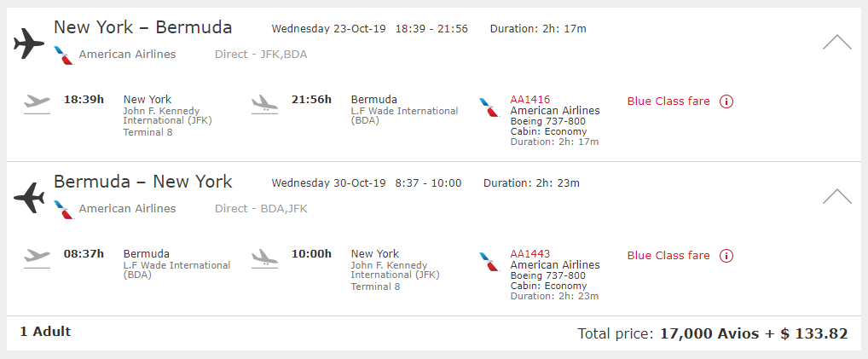Screen dimensions: 868x359
Task: Click the outbound Blue Class fare text
Action: click(x=668, y=101)
